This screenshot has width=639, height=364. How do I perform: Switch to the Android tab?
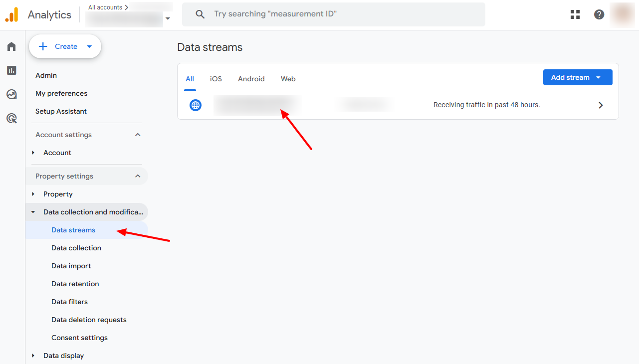pos(251,79)
